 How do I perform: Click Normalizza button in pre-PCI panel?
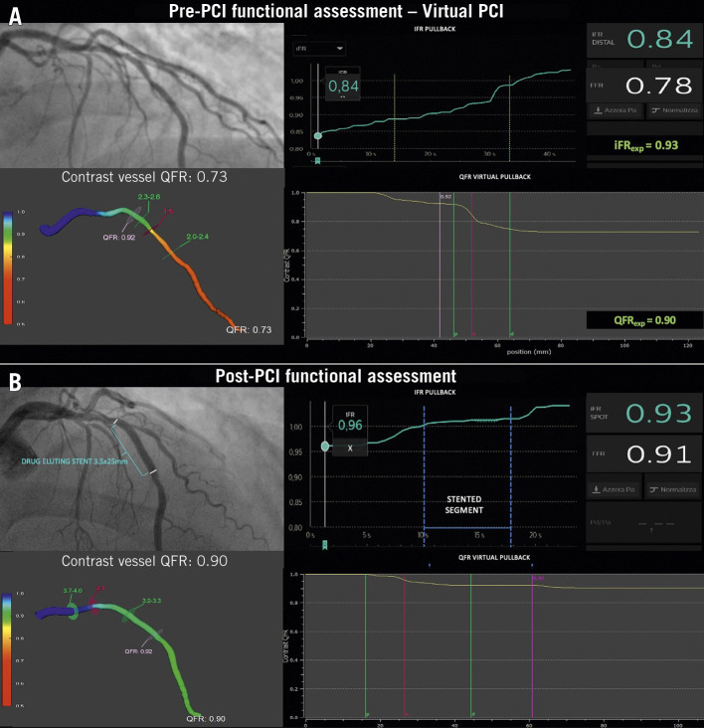coord(672,110)
